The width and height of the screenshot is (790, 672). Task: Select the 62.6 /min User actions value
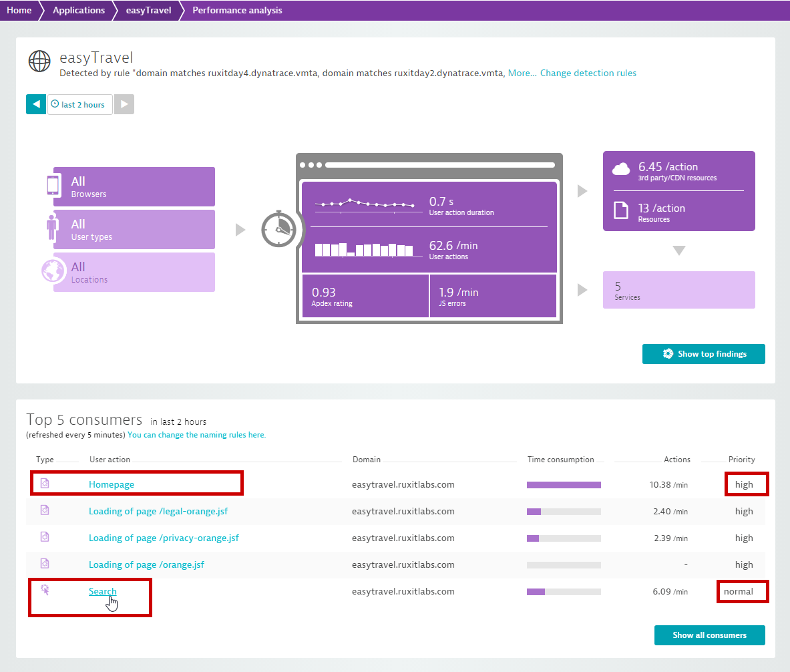point(453,250)
